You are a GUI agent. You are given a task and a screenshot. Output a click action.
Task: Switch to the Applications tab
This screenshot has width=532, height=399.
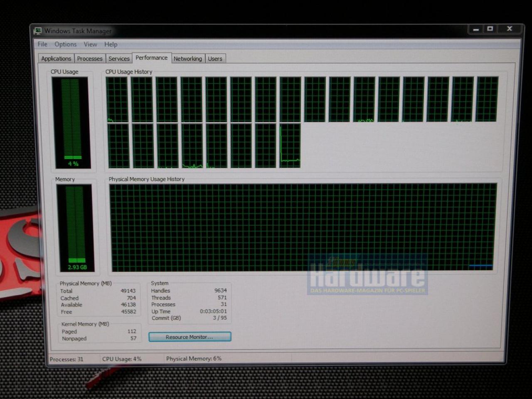point(56,59)
